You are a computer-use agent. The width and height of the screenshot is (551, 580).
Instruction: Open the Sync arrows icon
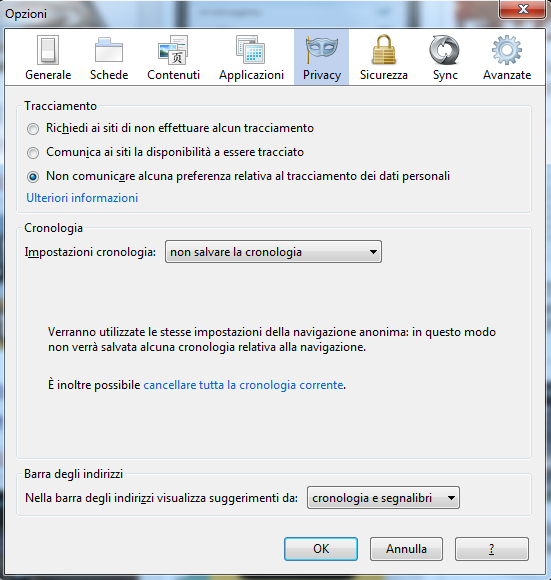pyautogui.click(x=444, y=50)
